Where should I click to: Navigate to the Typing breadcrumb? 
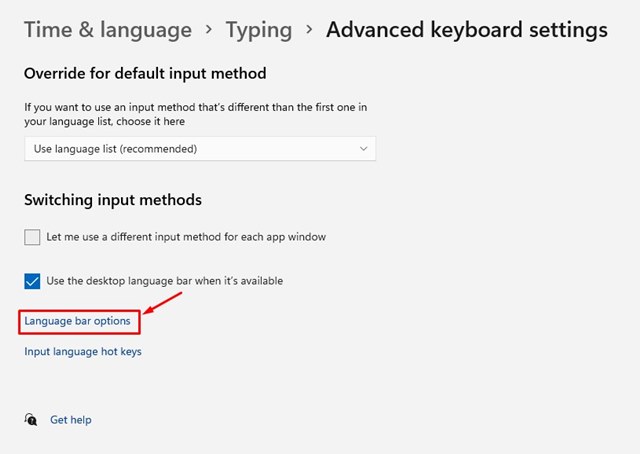tap(259, 30)
